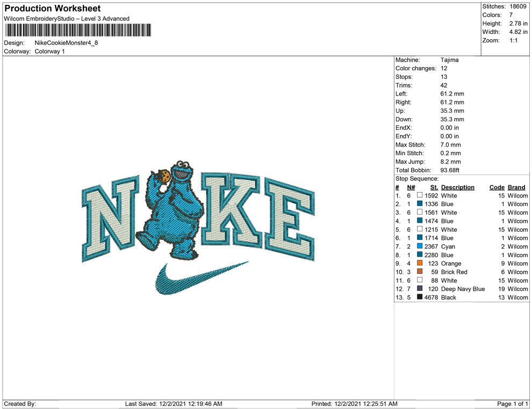The height and width of the screenshot is (409, 532).
Task: Click the Min Stitch value '0.2 mm'
Action: (x=450, y=153)
